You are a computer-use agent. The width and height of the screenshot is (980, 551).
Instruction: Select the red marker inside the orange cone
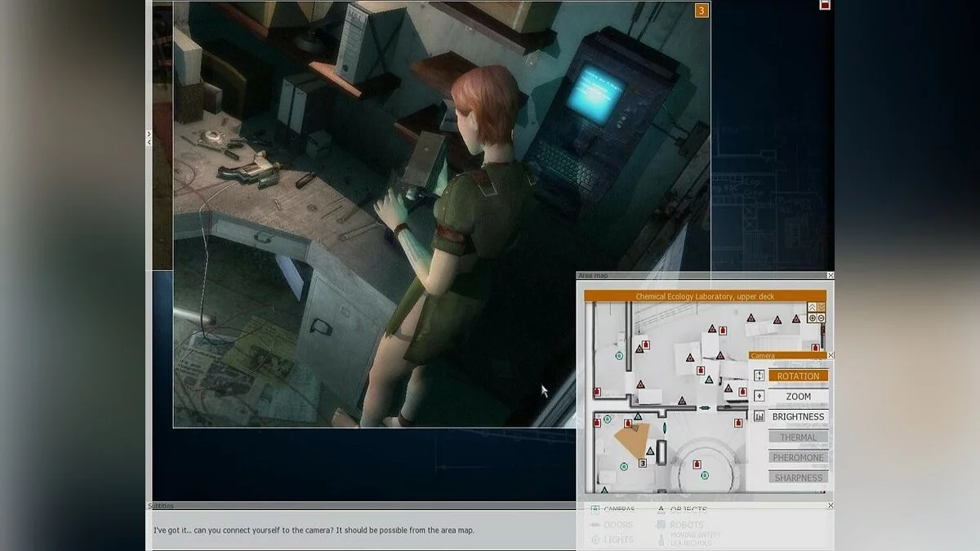tap(628, 424)
